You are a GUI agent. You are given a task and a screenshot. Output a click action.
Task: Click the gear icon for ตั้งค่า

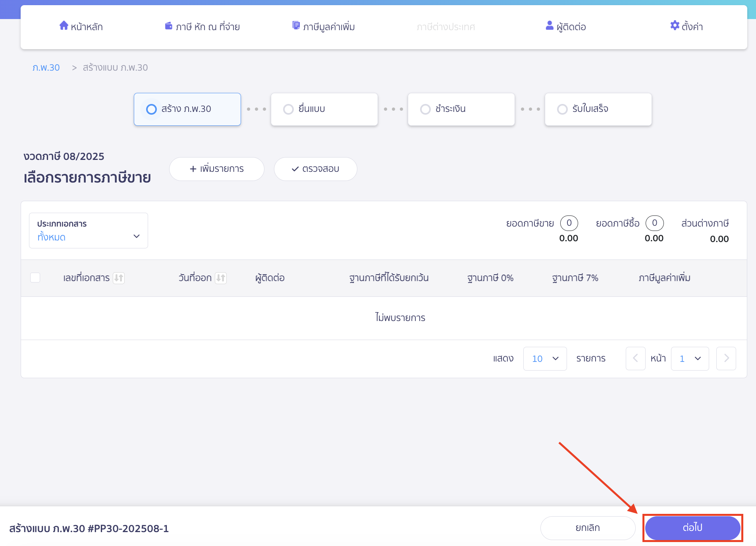(x=675, y=26)
